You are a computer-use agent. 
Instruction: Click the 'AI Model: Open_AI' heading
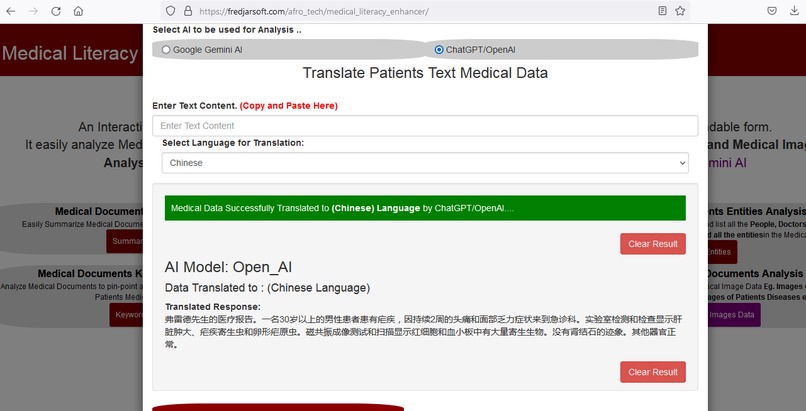tap(228, 267)
